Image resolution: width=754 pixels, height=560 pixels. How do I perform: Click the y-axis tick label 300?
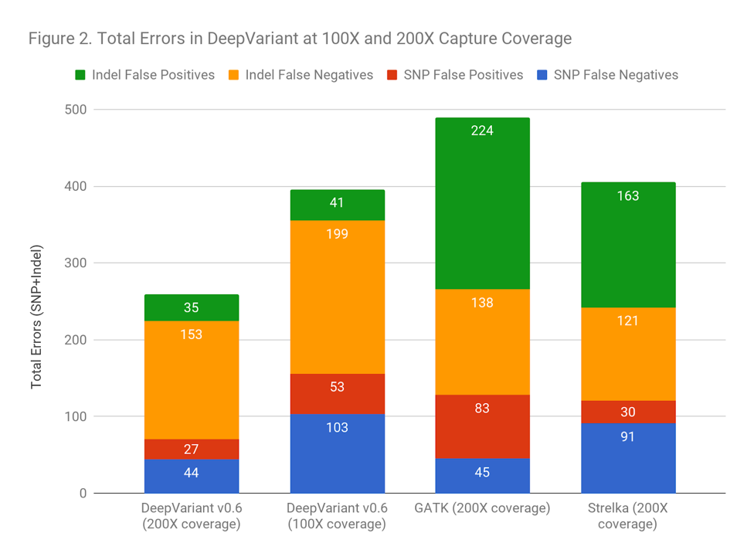[76, 263]
